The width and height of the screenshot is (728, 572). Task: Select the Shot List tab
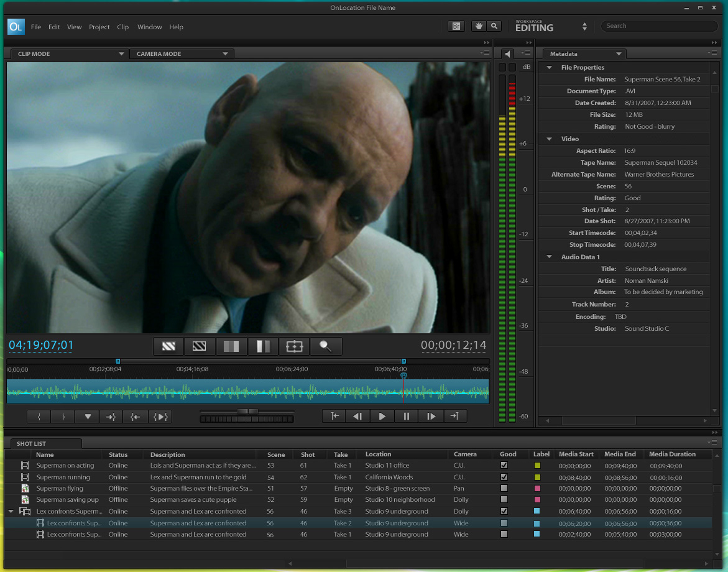[32, 444]
